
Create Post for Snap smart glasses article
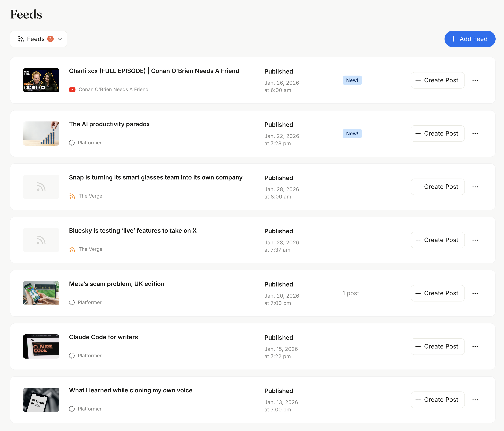click(x=437, y=187)
